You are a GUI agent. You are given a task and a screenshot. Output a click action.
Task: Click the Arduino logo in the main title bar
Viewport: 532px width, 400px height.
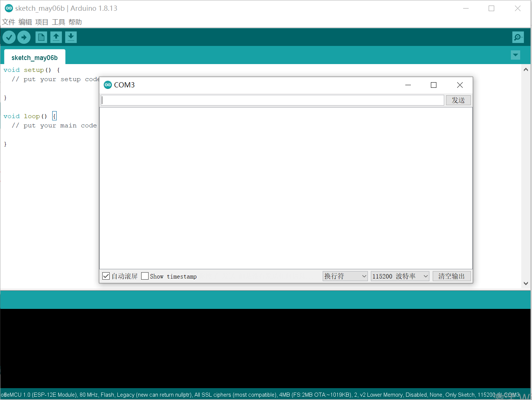9,8
